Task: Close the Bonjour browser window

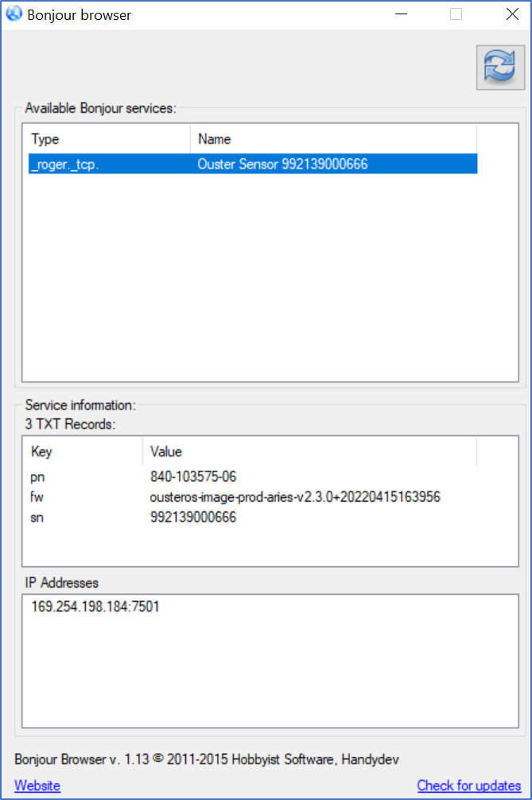Action: coord(512,14)
